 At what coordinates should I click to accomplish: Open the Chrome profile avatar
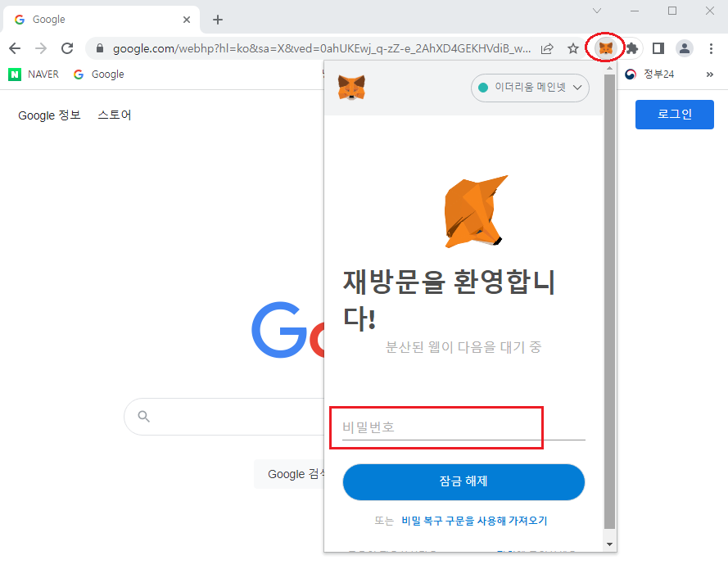tap(684, 48)
